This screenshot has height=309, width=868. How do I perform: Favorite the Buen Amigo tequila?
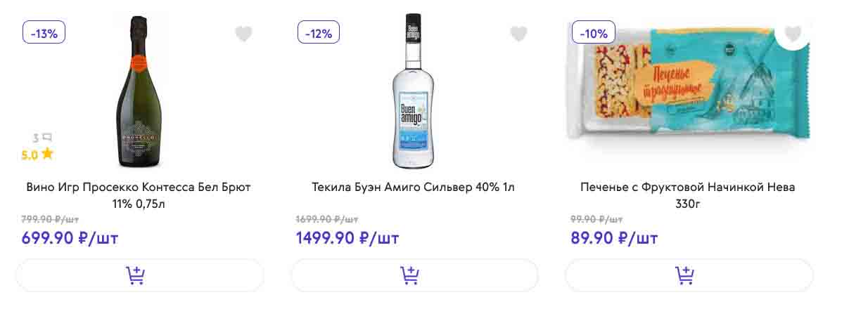[518, 34]
